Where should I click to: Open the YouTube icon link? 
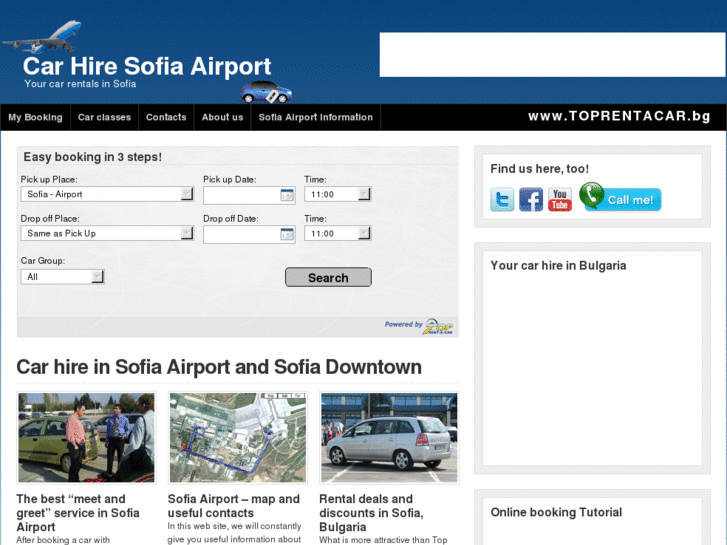pyautogui.click(x=560, y=199)
